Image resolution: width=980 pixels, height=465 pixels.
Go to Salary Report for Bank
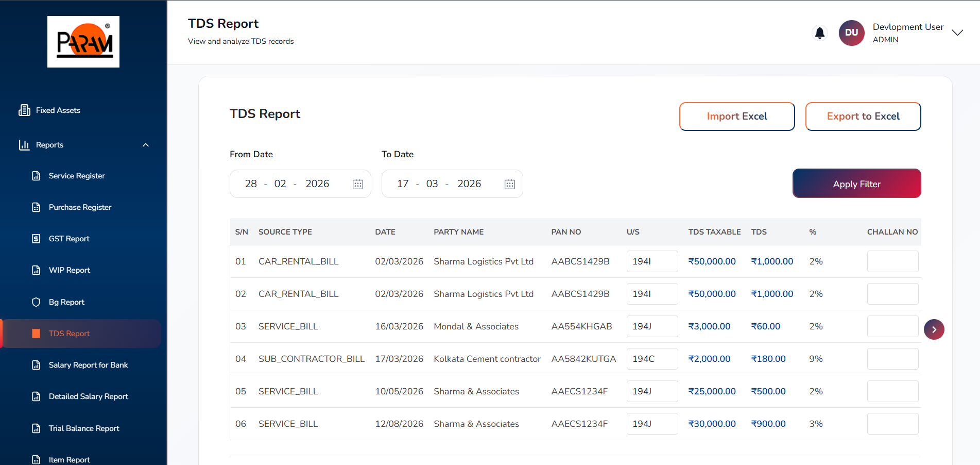(88, 365)
